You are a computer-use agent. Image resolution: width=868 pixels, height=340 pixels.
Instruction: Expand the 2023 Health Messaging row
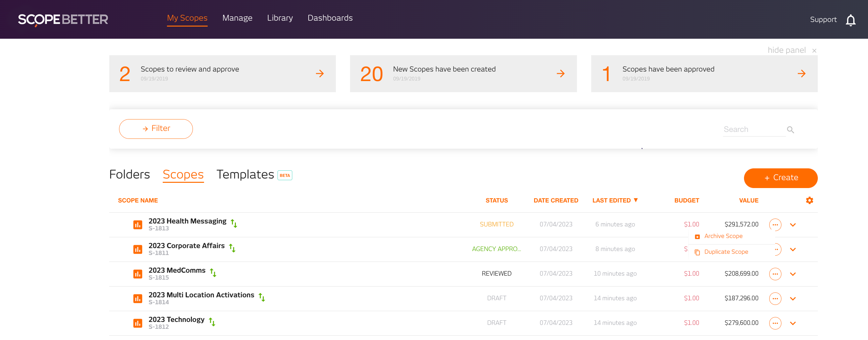click(793, 225)
